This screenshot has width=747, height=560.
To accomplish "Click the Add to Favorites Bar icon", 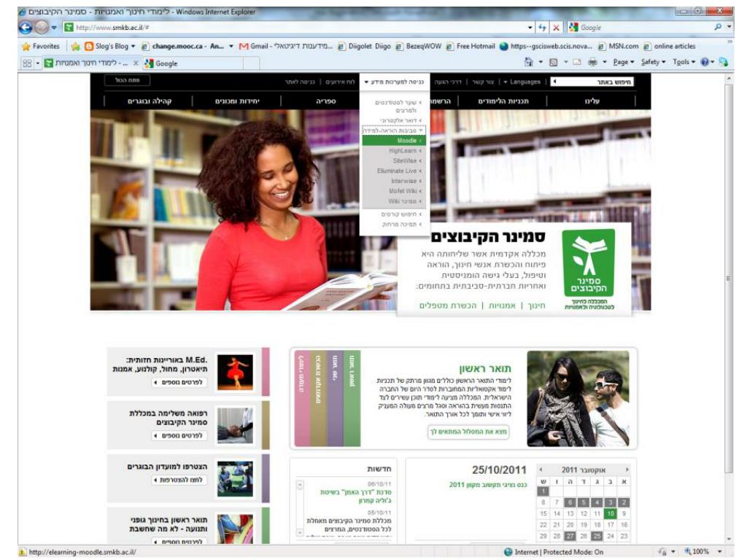I will (x=75, y=46).
